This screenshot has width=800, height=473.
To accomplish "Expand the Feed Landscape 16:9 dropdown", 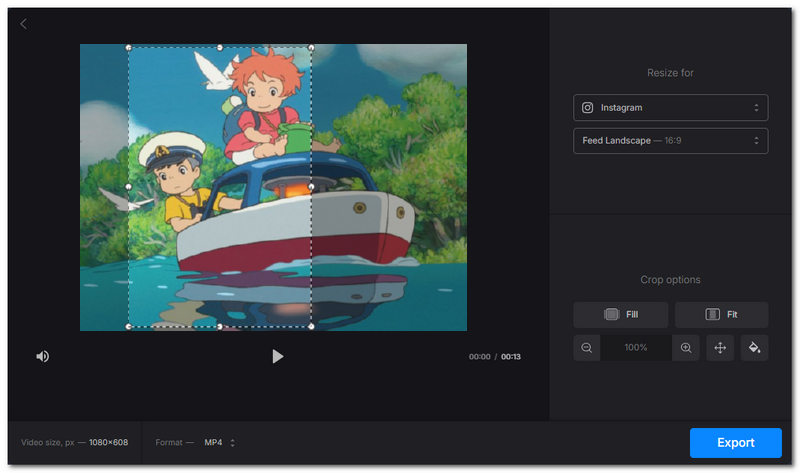I will [670, 140].
